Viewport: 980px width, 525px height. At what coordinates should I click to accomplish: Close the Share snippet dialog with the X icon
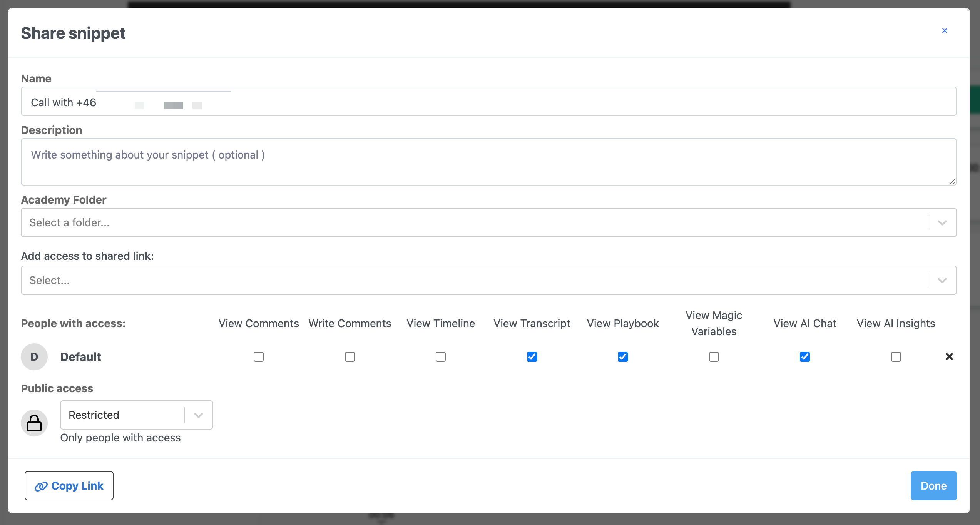click(944, 31)
